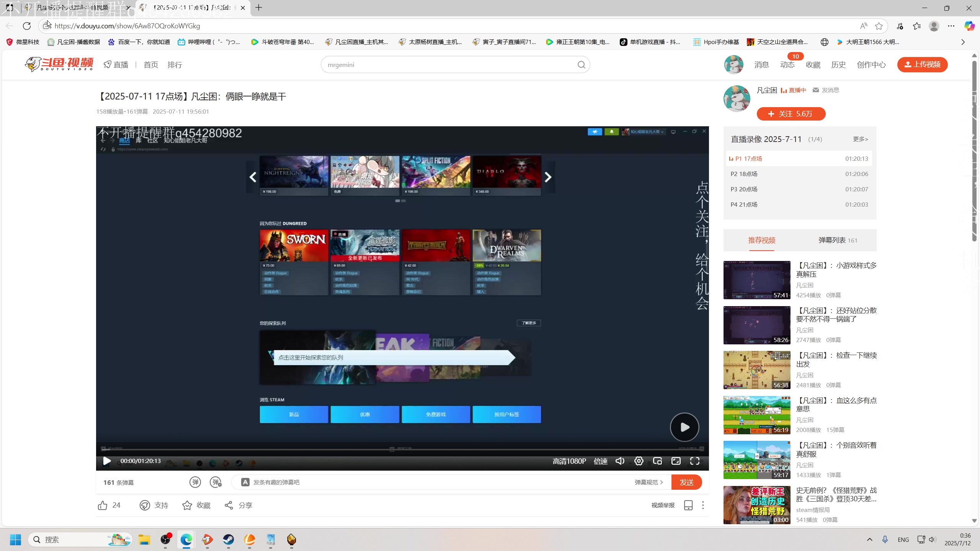Open video titled 检查一下继续出发
980x551 pixels.
(x=836, y=359)
